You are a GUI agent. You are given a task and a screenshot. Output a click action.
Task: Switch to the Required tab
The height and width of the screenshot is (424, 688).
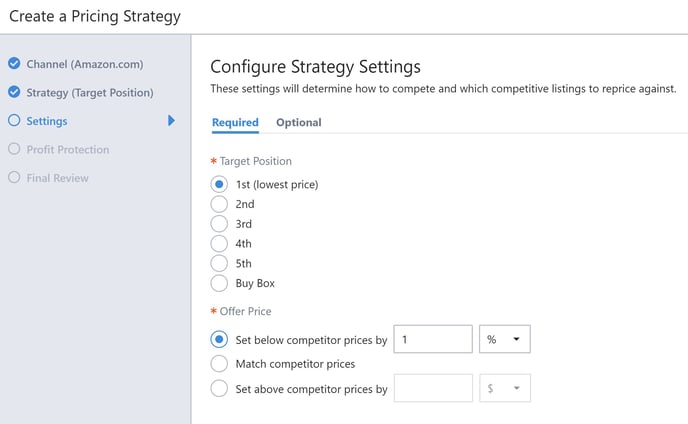pyautogui.click(x=235, y=123)
